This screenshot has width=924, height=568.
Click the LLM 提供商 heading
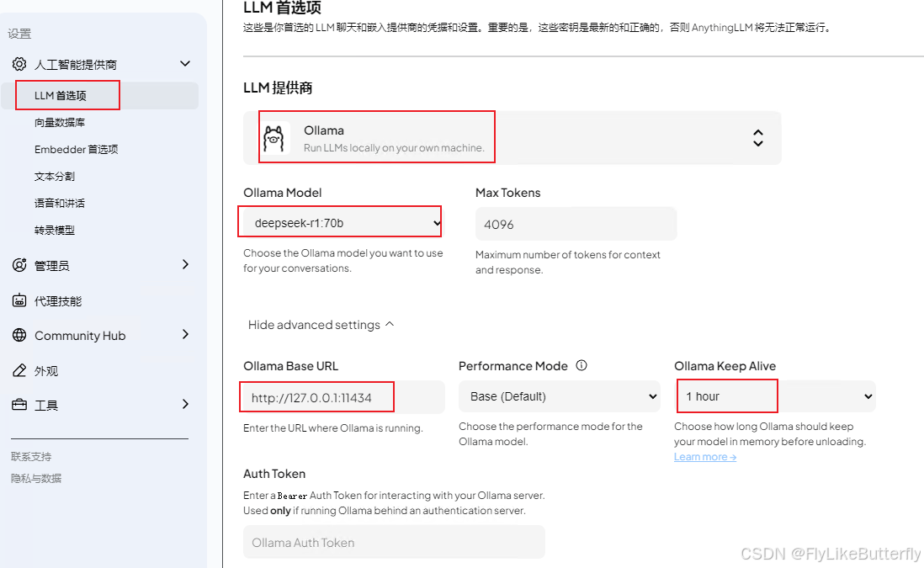[x=278, y=88]
